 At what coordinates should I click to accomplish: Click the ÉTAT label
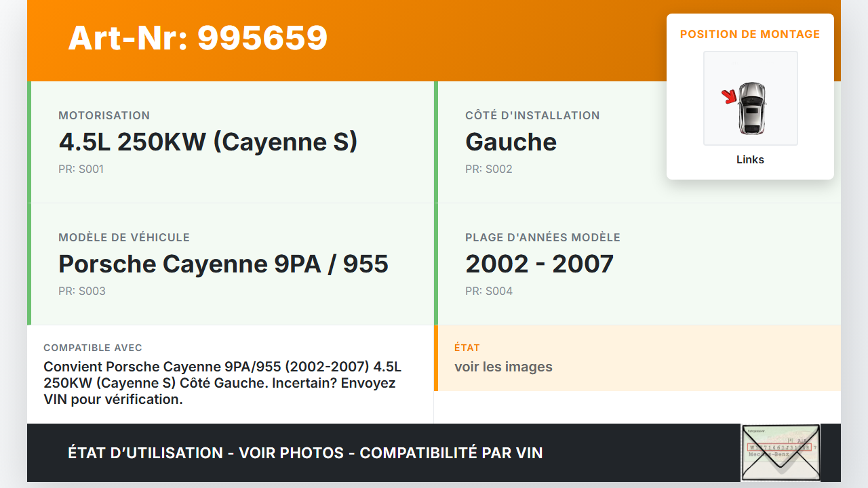(x=467, y=348)
